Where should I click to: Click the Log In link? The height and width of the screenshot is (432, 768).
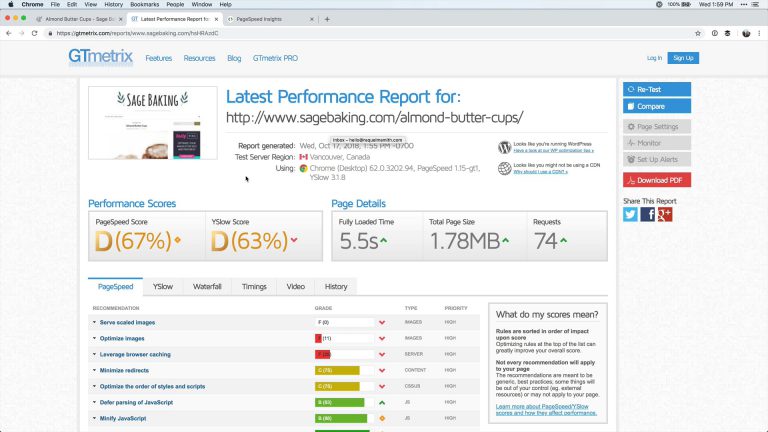(654, 58)
